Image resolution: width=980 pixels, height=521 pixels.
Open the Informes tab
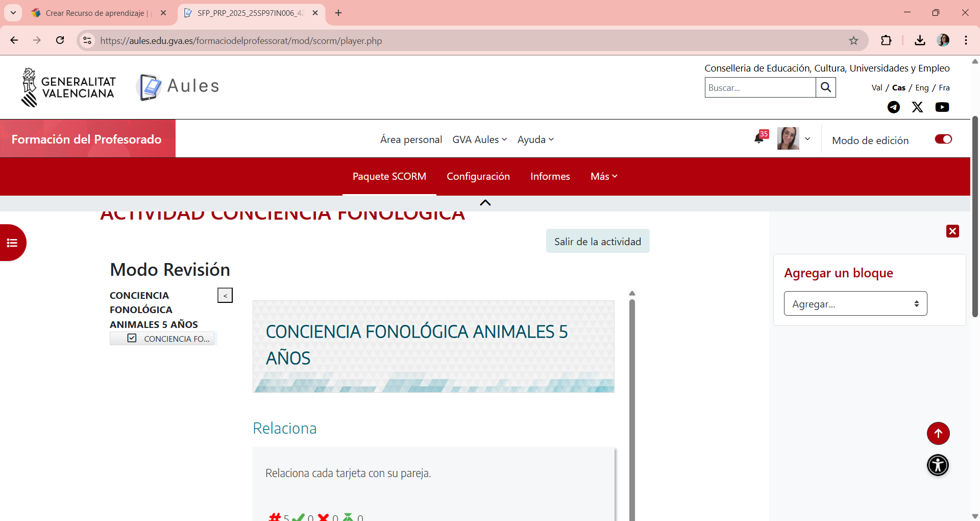(550, 176)
